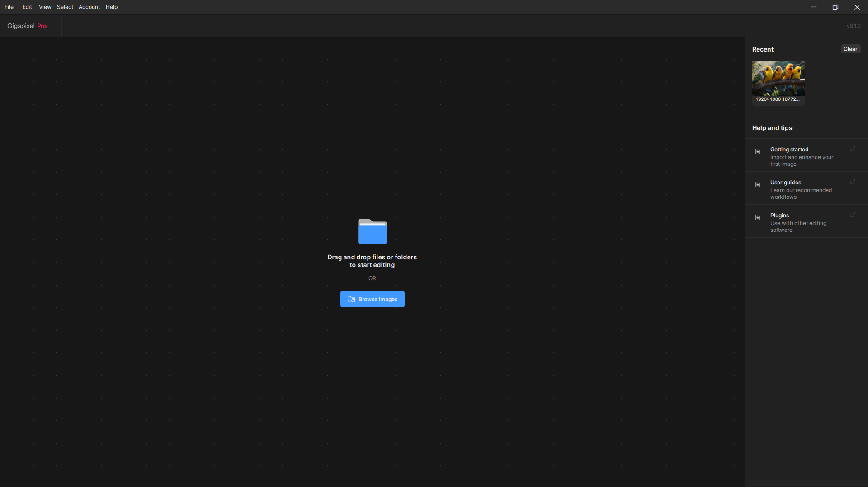Click the blue folder icon
868x488 pixels.
click(x=372, y=231)
